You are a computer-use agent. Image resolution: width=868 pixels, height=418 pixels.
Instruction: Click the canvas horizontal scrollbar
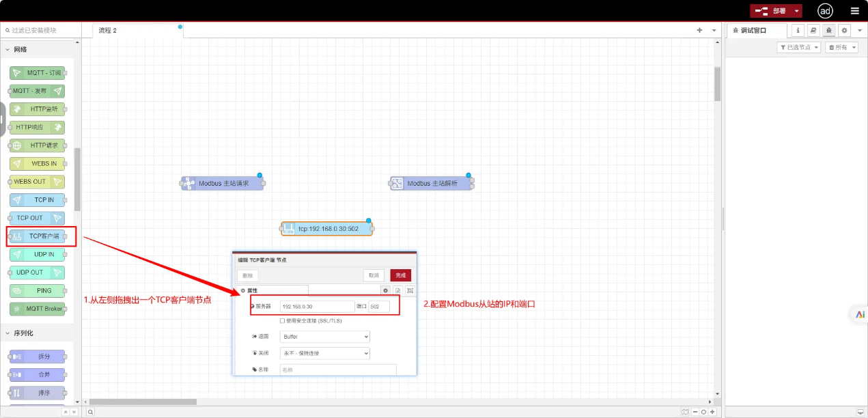click(143, 402)
